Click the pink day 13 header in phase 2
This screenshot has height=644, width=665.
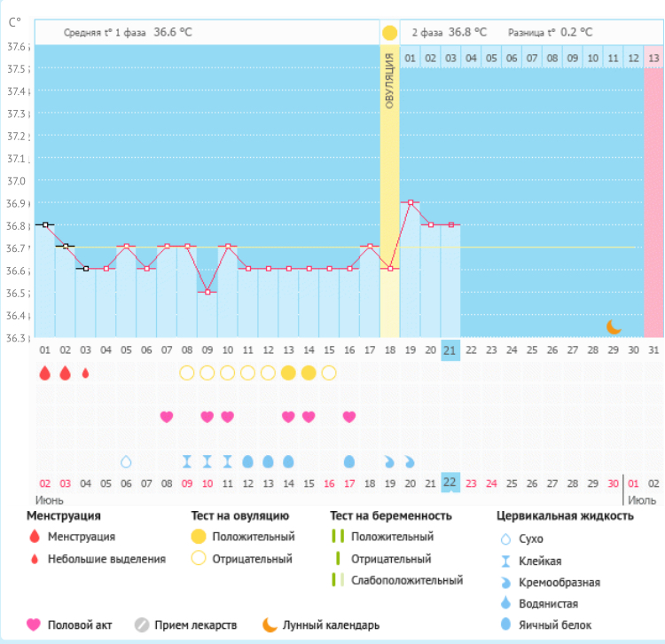[x=653, y=58]
